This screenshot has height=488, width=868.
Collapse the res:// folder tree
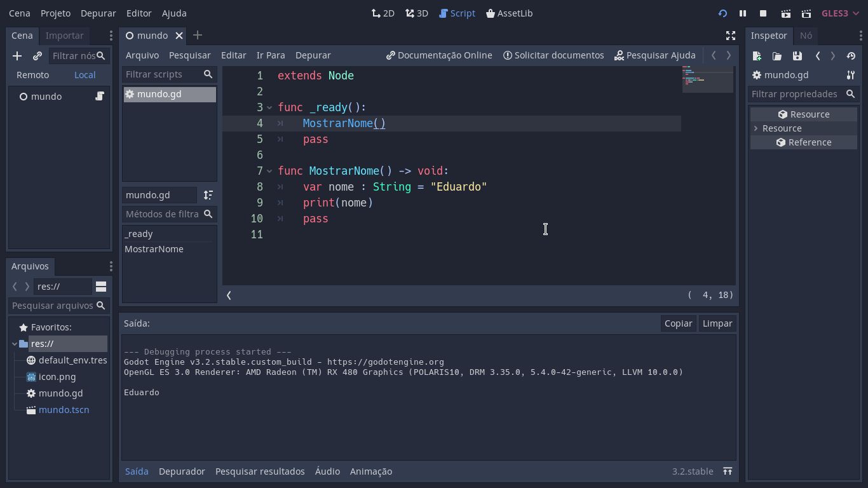click(x=15, y=344)
